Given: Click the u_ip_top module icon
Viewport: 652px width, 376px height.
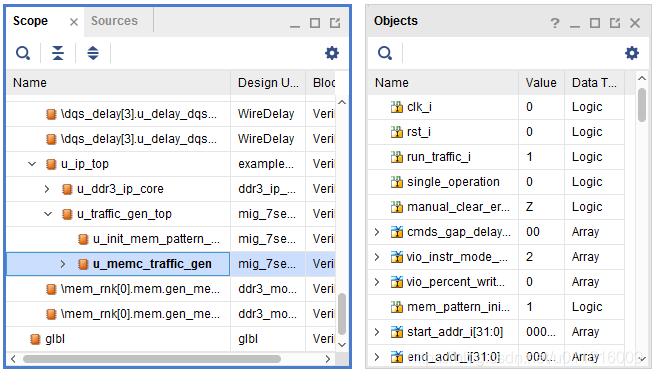Looking at the screenshot, I should point(51,164).
